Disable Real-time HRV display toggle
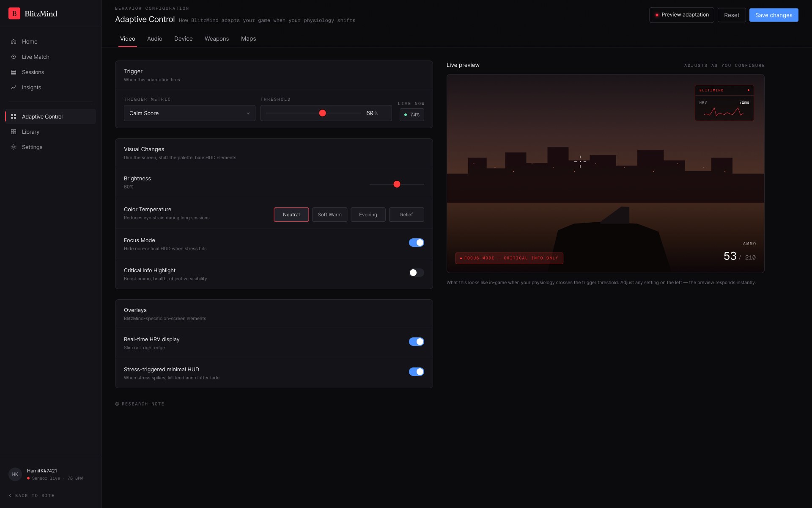The image size is (812, 508). [417, 342]
